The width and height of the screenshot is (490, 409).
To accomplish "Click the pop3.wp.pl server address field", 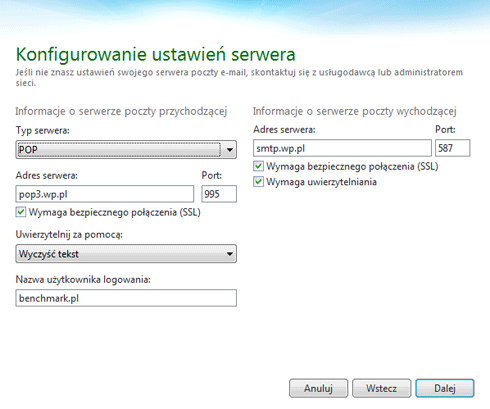I will point(105,194).
